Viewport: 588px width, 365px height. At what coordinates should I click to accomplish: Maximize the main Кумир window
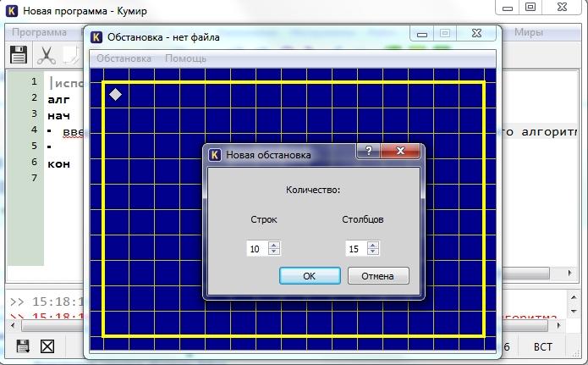point(530,7)
